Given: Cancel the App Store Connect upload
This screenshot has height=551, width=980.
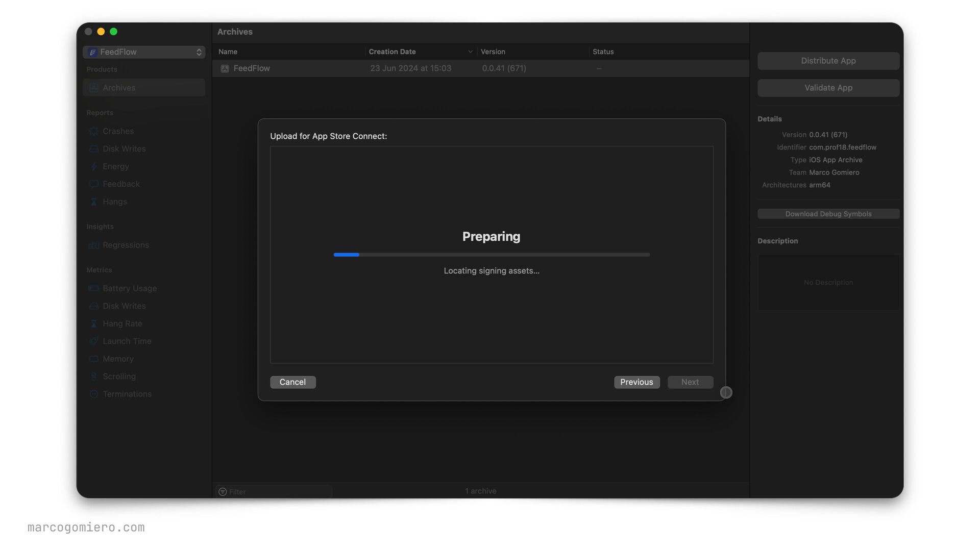Looking at the screenshot, I should click(x=292, y=382).
